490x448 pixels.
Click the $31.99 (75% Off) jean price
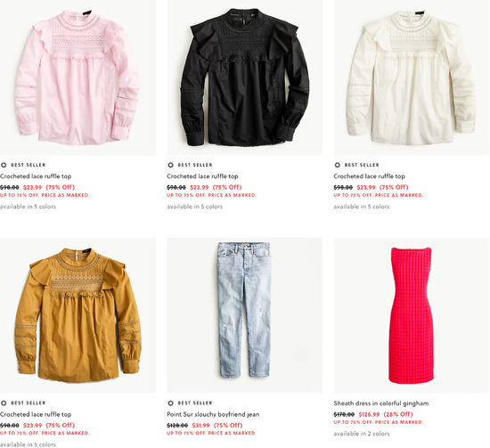point(217,425)
